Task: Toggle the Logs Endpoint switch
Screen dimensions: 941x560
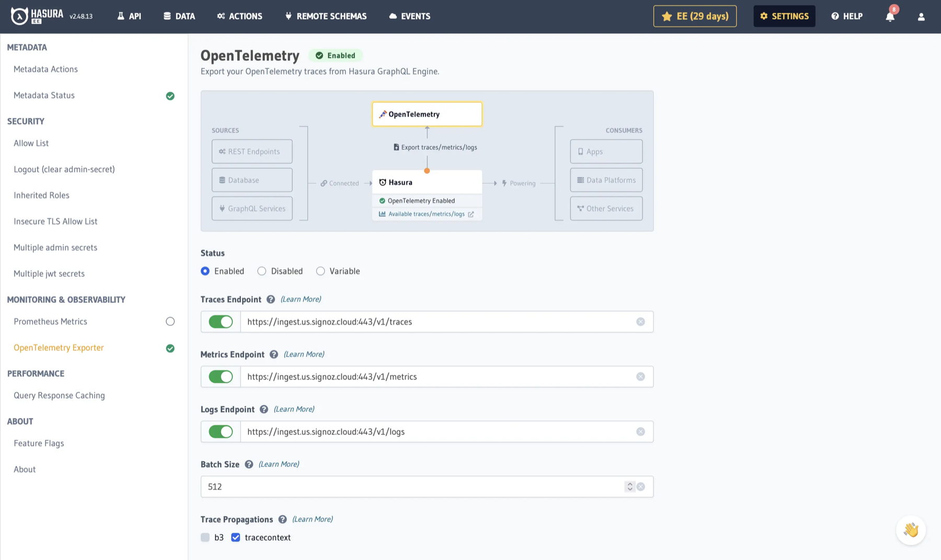Action: click(221, 431)
